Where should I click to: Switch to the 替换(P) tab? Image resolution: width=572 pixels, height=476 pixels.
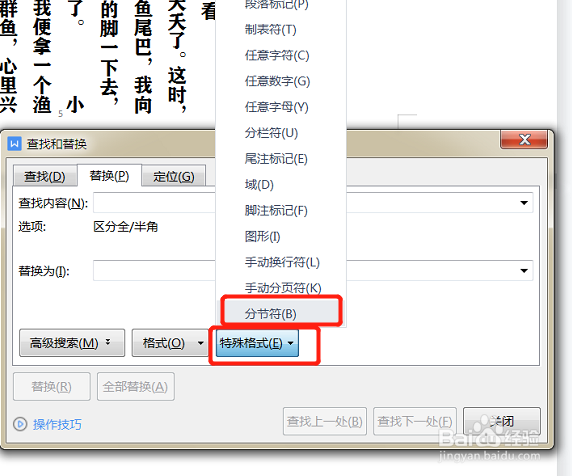109,176
